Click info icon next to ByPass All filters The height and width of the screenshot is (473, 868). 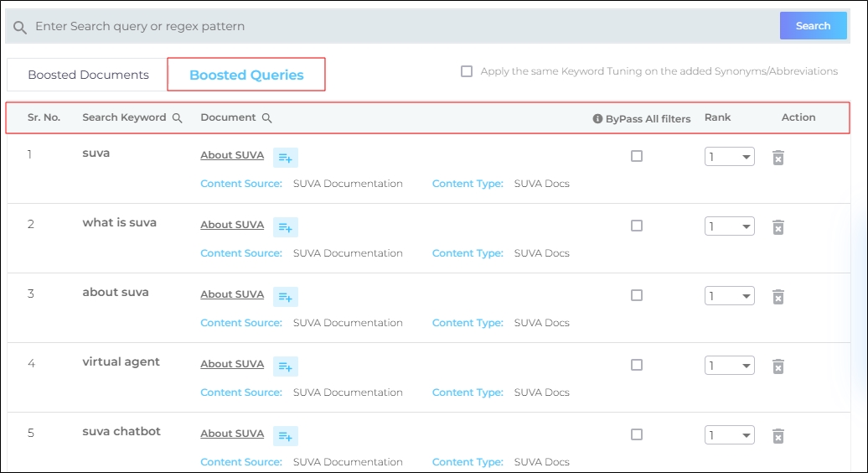pyautogui.click(x=597, y=119)
